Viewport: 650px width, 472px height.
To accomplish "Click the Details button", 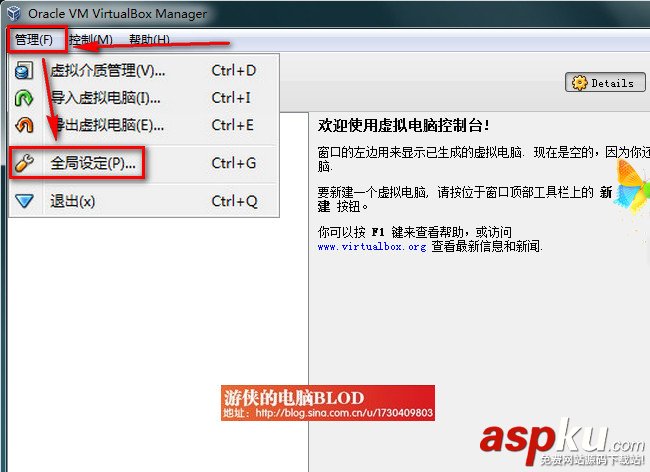I will (605, 82).
